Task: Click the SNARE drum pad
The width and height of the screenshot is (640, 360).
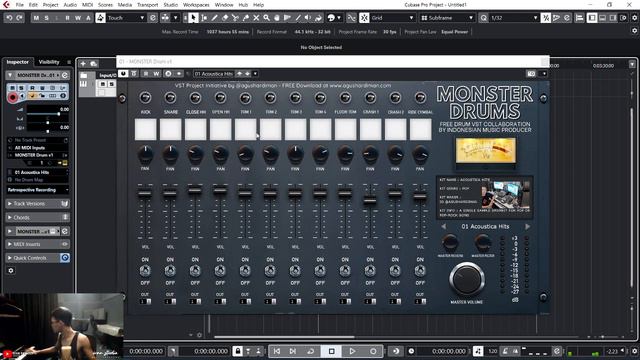Action: pos(171,130)
